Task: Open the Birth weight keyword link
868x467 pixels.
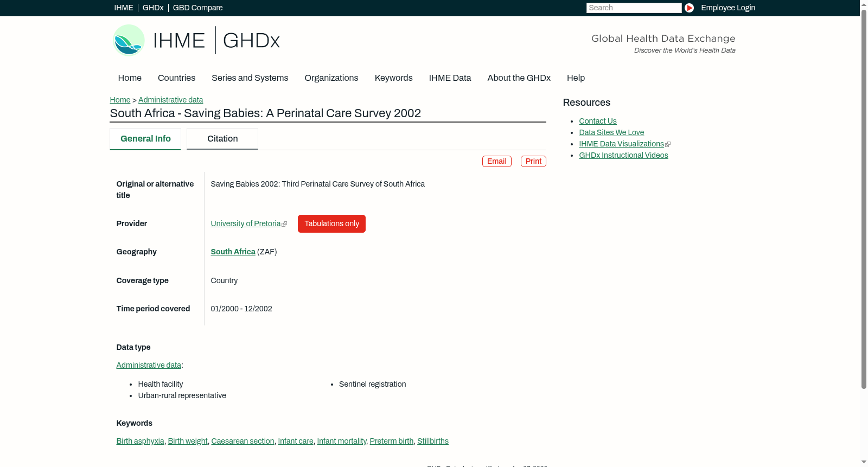Action: click(x=188, y=441)
